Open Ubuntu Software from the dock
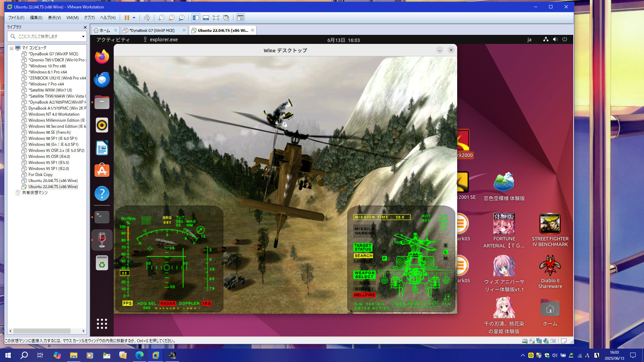Screen dimensions: 644x362 click(x=102, y=171)
